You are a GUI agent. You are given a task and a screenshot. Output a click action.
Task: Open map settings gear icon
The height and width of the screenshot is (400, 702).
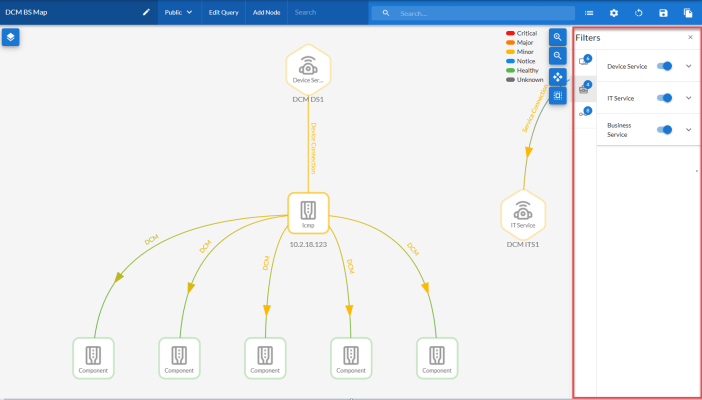point(614,13)
